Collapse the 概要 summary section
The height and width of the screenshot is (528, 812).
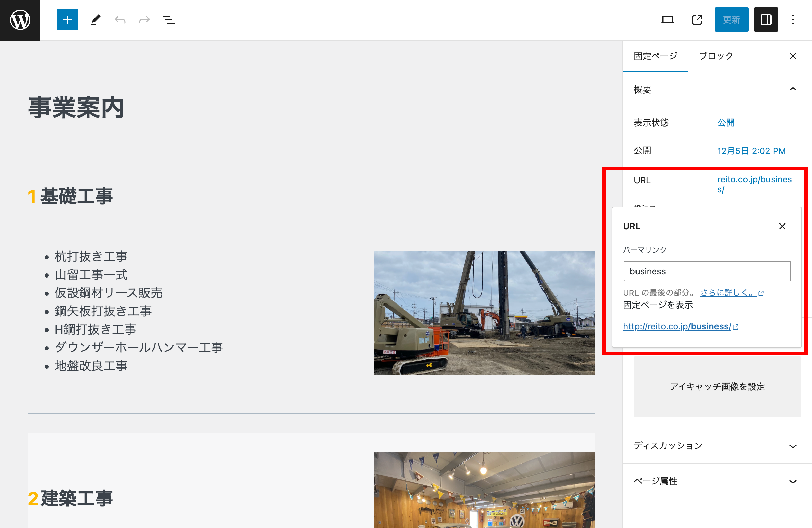(x=793, y=89)
